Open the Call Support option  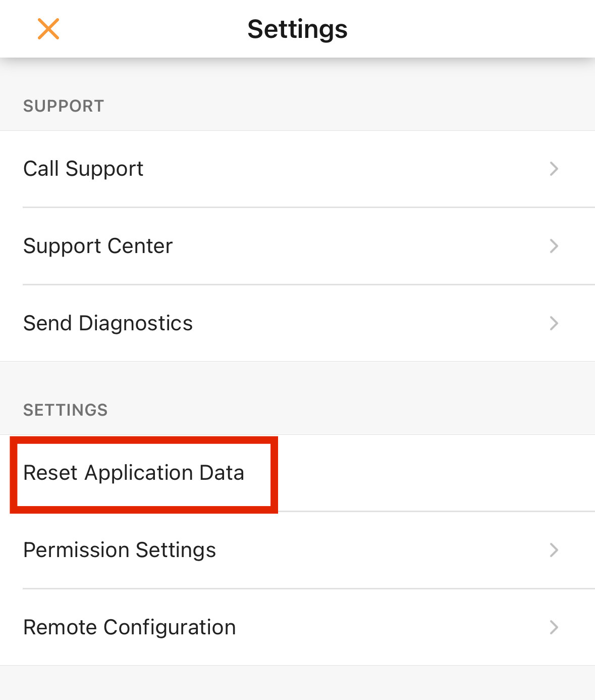(84, 169)
